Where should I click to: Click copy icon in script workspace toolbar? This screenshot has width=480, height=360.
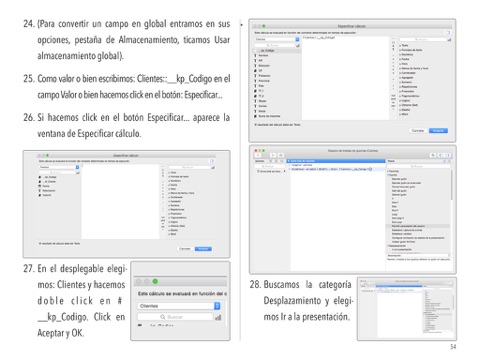(x=433, y=155)
